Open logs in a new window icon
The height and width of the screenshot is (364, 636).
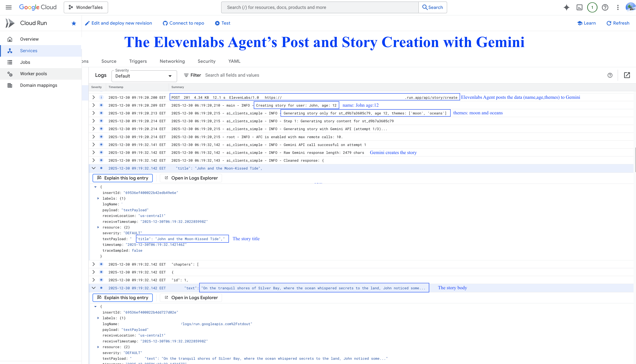click(627, 75)
